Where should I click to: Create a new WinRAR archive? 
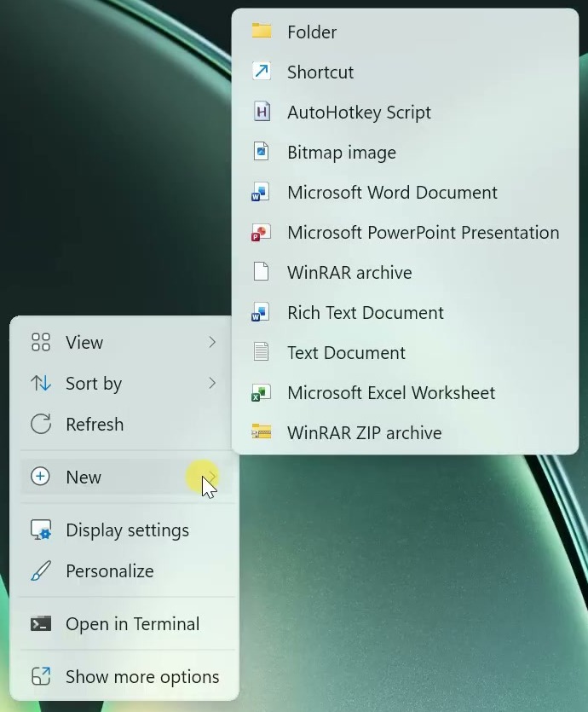[405, 272]
